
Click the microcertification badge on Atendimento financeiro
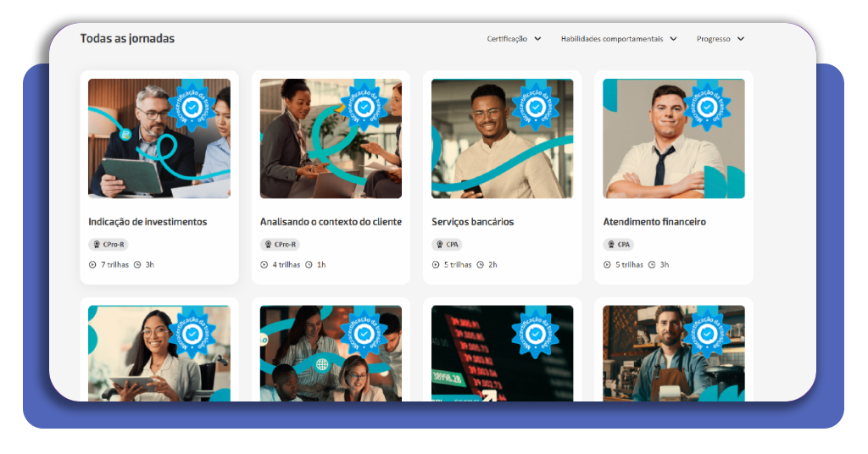pyautogui.click(x=707, y=108)
